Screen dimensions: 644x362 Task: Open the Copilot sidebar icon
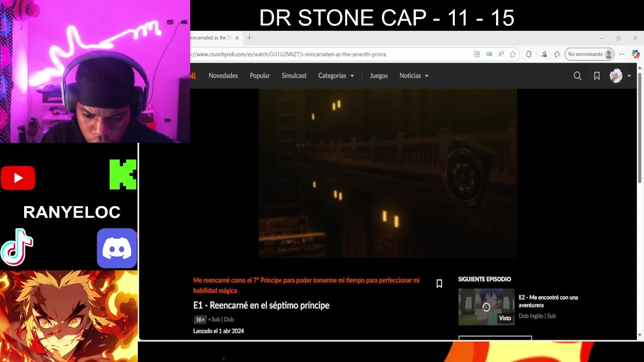635,54
